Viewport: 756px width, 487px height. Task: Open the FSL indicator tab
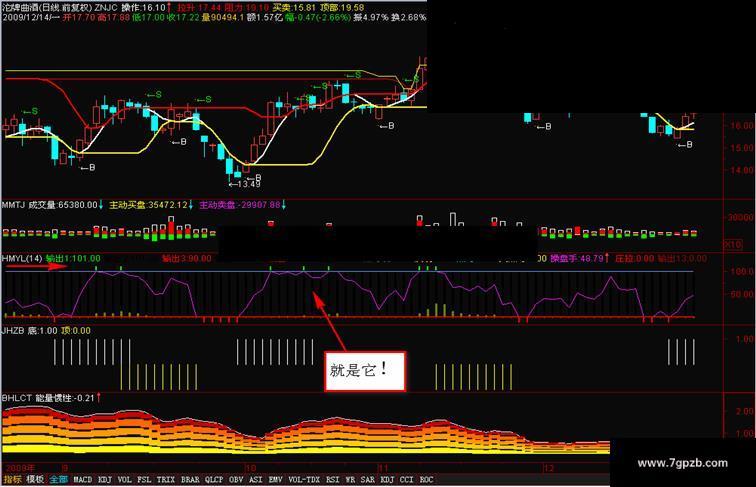click(144, 480)
